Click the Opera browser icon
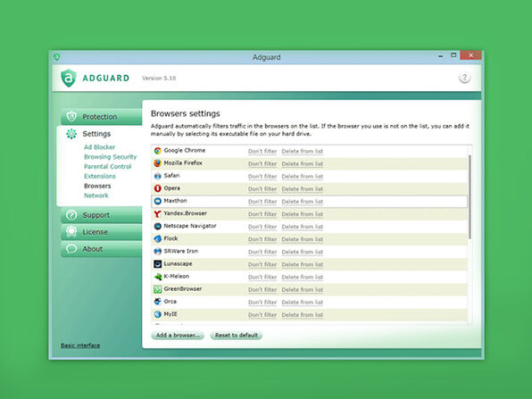532x399 pixels. (157, 188)
